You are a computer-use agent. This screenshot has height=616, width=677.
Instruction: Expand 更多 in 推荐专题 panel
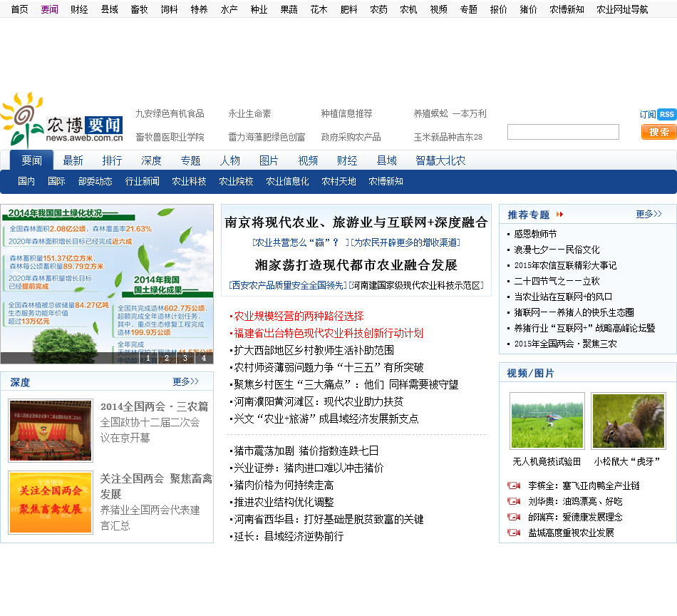[x=648, y=214]
